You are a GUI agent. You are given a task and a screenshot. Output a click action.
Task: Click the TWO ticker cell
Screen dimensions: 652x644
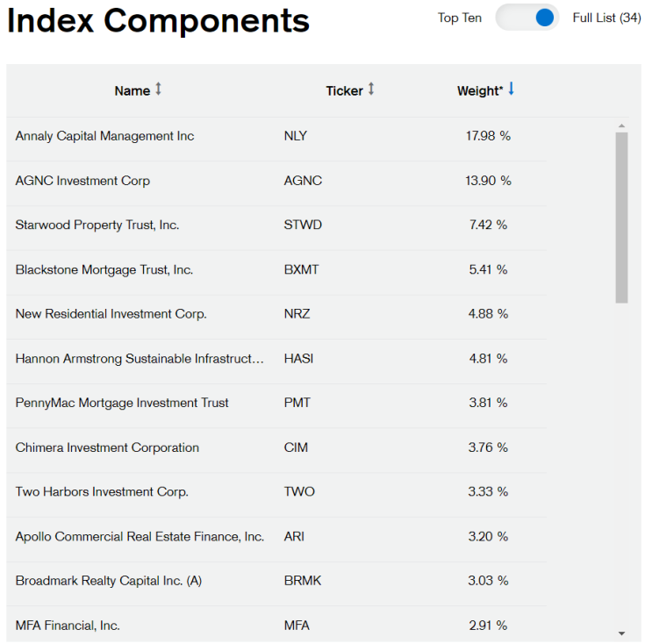299,492
